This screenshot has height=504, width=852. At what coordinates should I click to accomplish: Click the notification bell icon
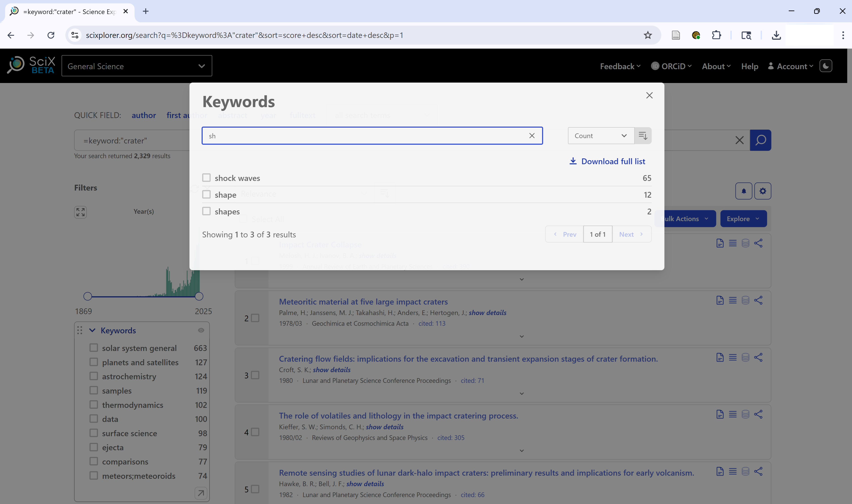click(x=744, y=191)
